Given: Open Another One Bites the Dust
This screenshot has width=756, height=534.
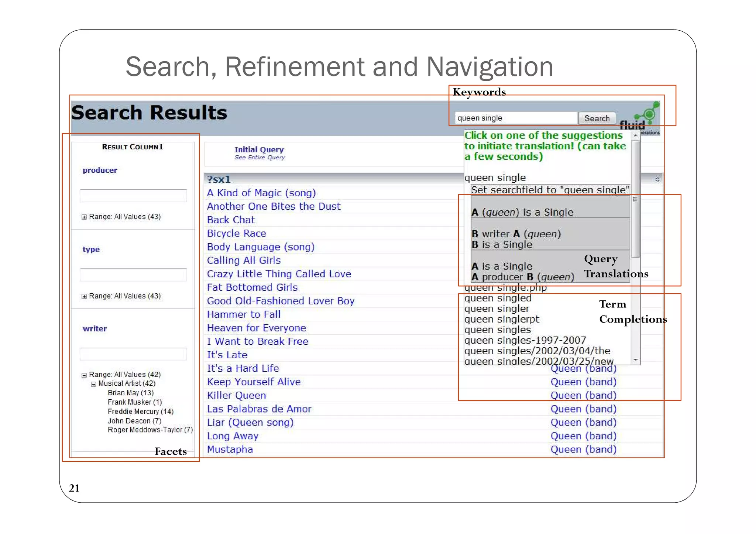Looking at the screenshot, I should pyautogui.click(x=274, y=206).
